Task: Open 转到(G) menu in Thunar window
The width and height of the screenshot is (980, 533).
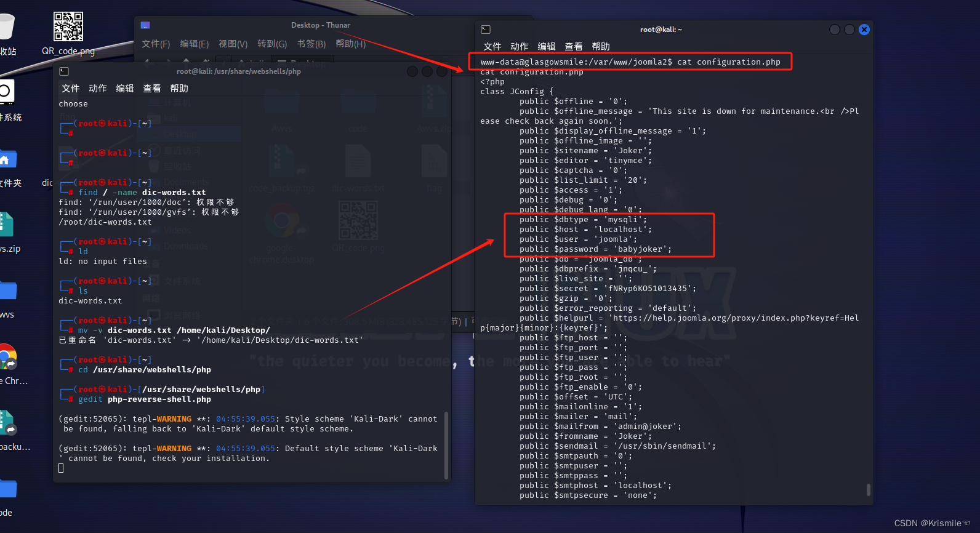Action: 272,44
